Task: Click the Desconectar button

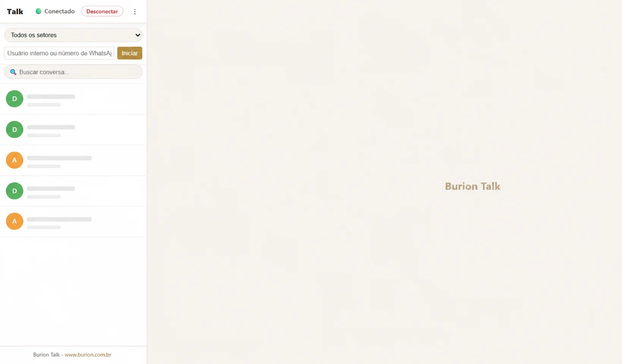Action: click(x=102, y=11)
